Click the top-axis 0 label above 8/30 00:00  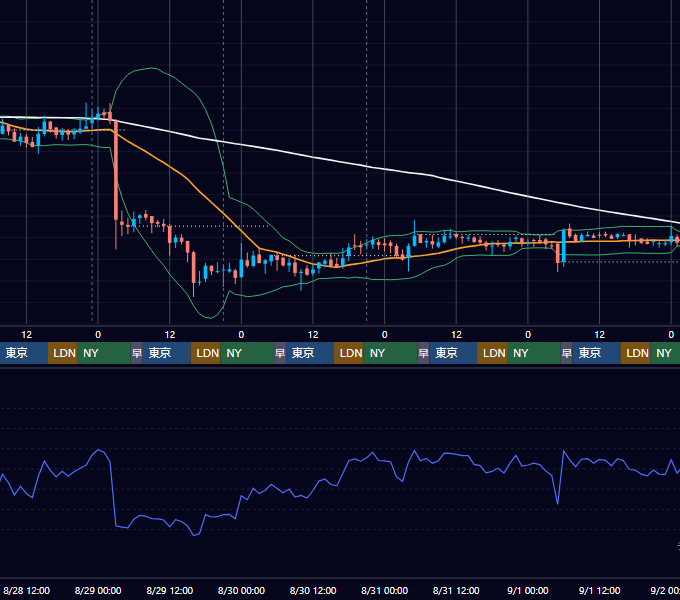pyautogui.click(x=241, y=335)
